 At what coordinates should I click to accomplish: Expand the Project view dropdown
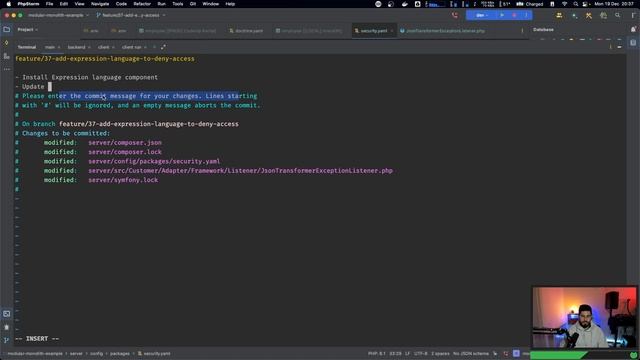[x=27, y=29]
